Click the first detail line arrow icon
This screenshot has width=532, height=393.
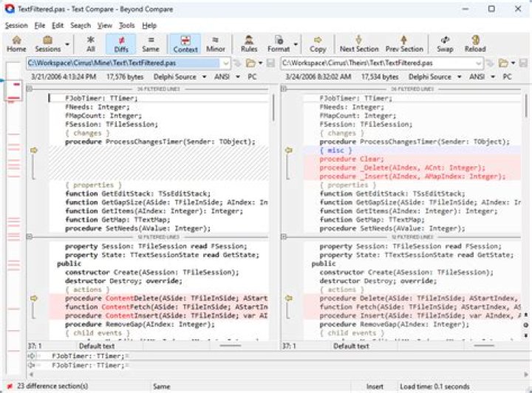(x=32, y=356)
